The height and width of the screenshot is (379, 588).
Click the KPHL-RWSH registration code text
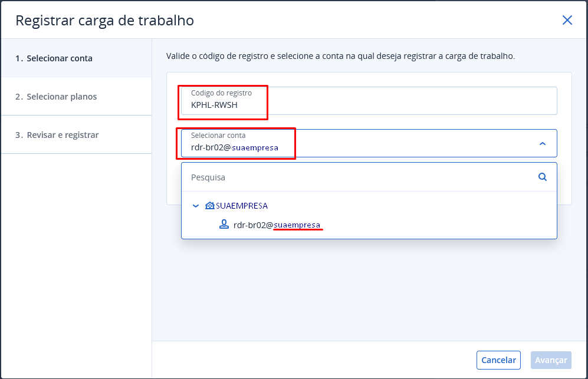click(x=214, y=106)
